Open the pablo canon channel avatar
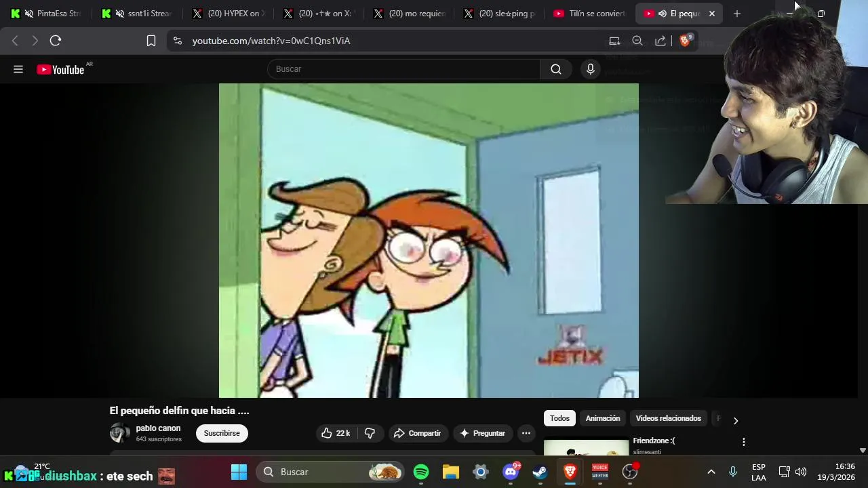 click(x=120, y=433)
